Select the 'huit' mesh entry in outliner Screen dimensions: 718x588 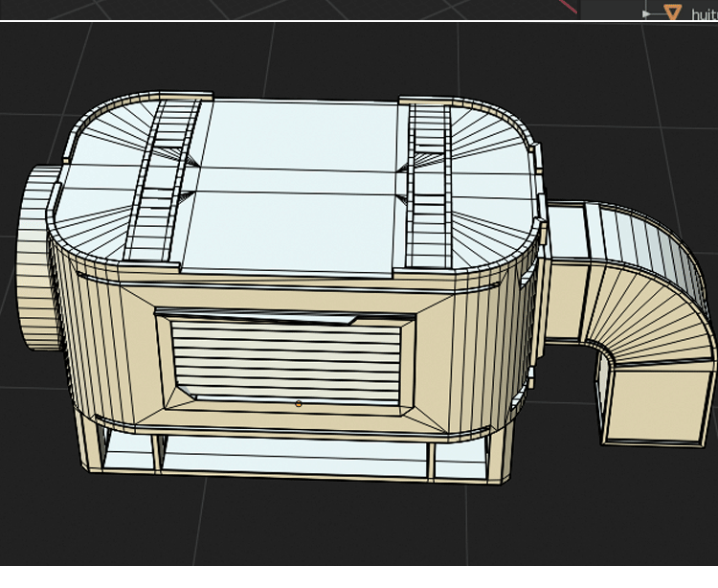pyautogui.click(x=704, y=14)
